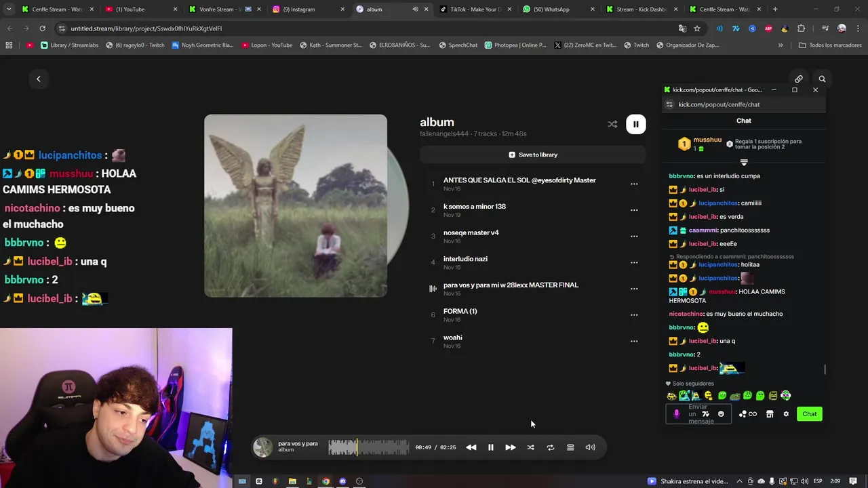The height and width of the screenshot is (488, 868).
Task: Open emoji picker in chat input
Action: tap(721, 414)
